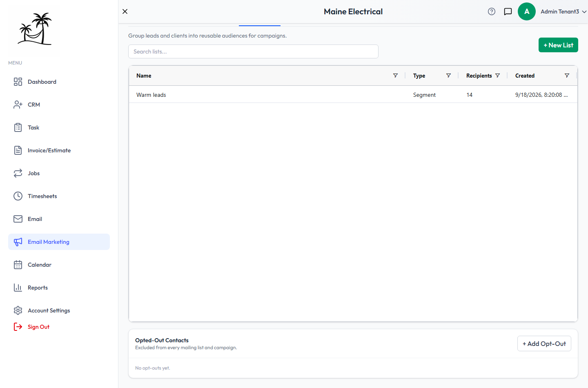Screen dimensions: 588x388
Task: Click the Invoice/Estimate document icon
Action: (x=18, y=150)
